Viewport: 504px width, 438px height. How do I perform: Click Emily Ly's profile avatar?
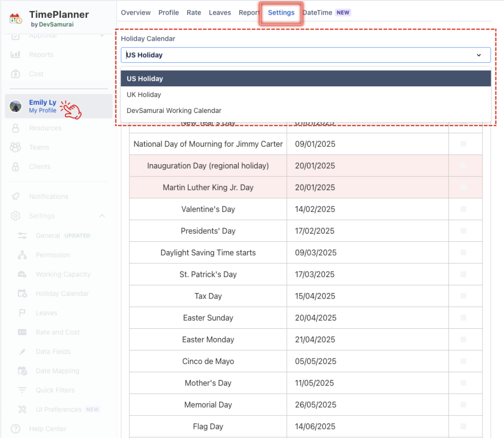[x=16, y=107]
